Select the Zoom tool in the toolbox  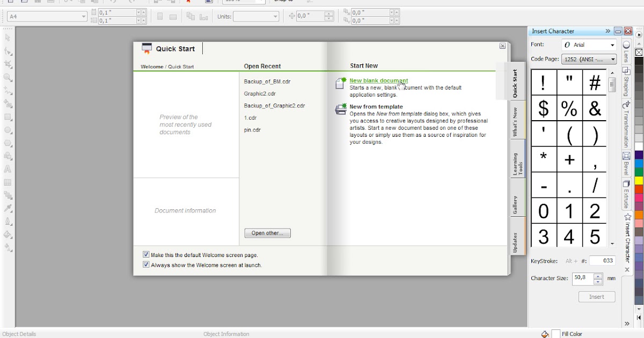[x=8, y=78]
